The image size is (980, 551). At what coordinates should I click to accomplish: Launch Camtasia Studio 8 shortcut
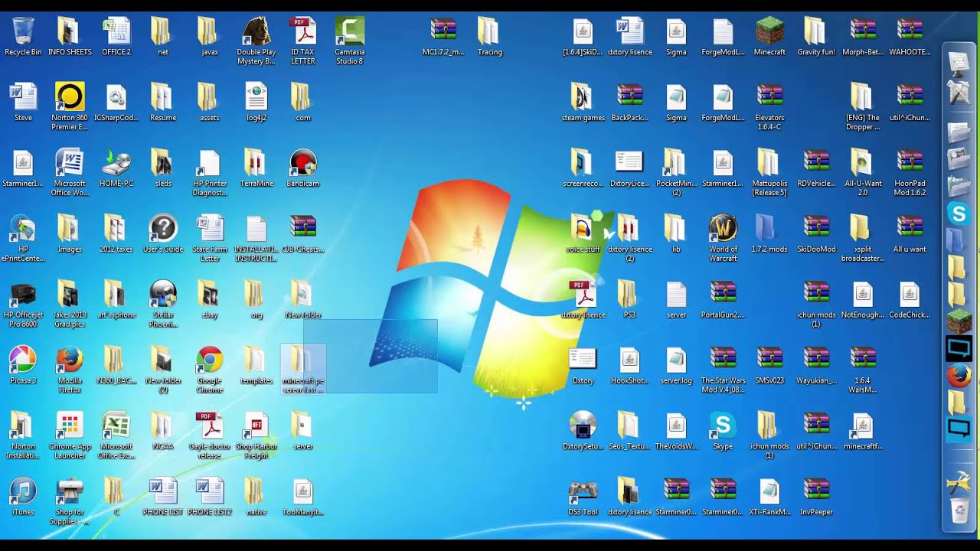(349, 41)
